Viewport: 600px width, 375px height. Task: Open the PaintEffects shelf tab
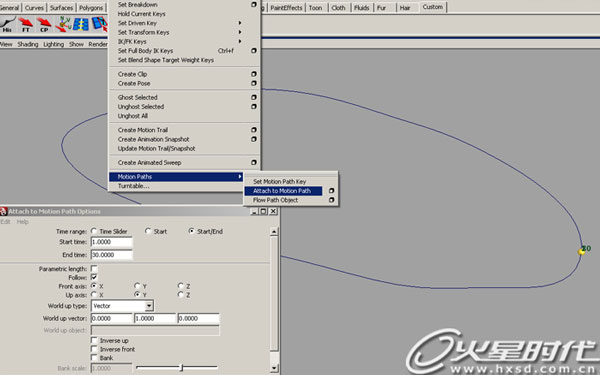pyautogui.click(x=286, y=7)
